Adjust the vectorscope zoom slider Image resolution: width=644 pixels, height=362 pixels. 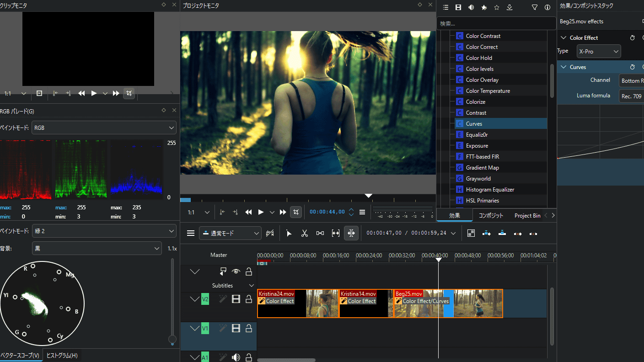coord(172,339)
